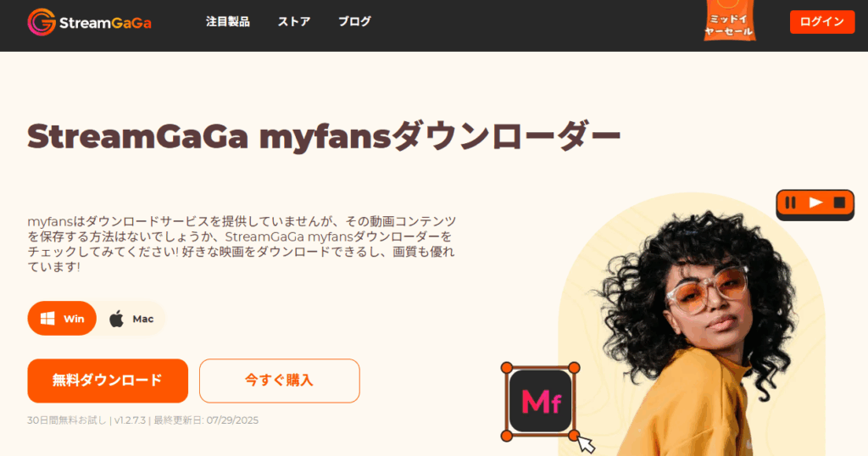Click the mouse cursor graphic near Mf

click(x=586, y=443)
